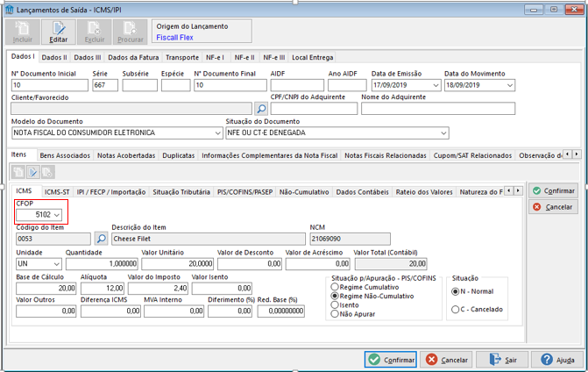
Task: Click the application icon in the title bar
Action: click(x=10, y=10)
